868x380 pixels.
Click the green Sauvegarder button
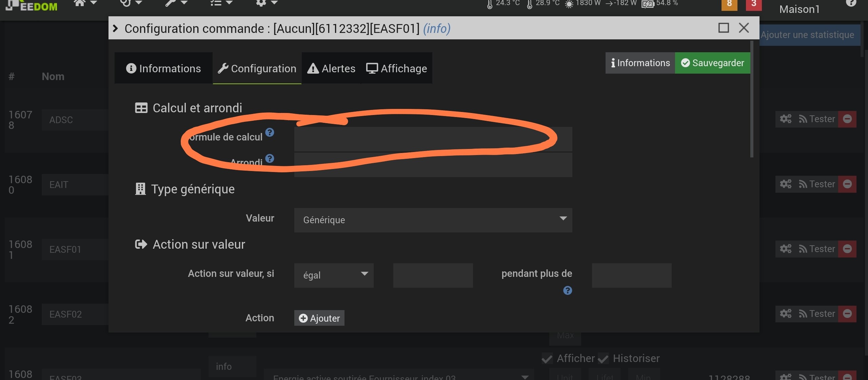[712, 63]
